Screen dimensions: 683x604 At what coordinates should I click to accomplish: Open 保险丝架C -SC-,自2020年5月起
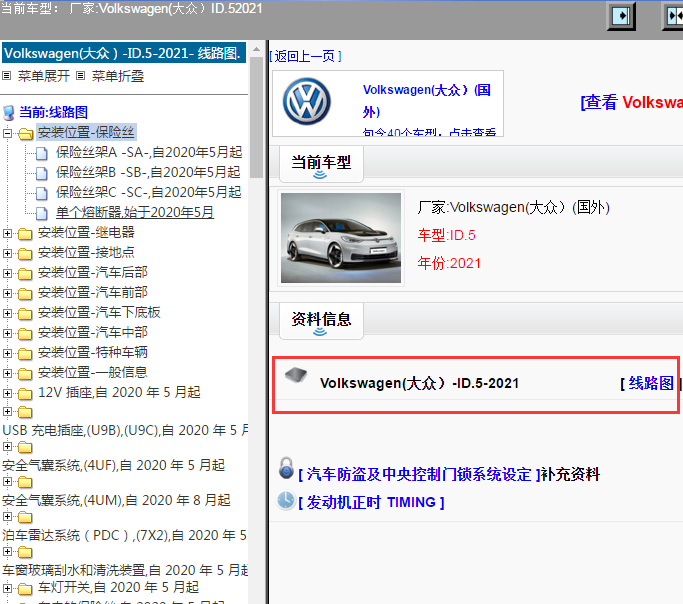point(149,192)
